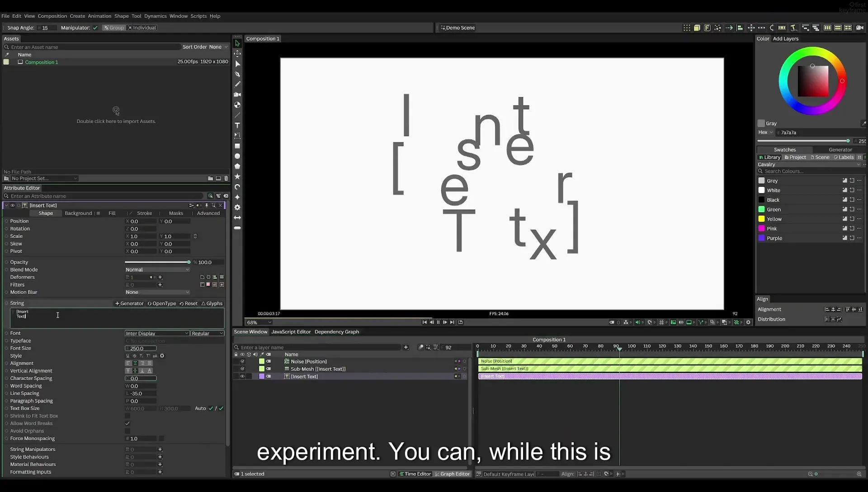Image resolution: width=868 pixels, height=492 pixels.
Task: Set vertical alignment to bottom
Action: click(142, 371)
